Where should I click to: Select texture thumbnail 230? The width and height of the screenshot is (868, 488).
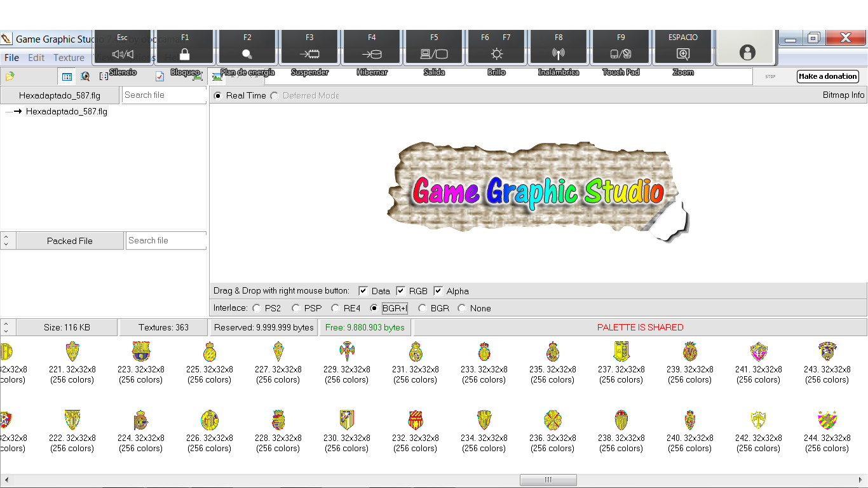coord(347,420)
